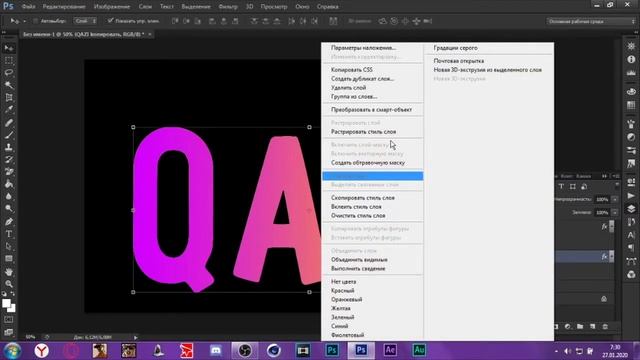Create a new group folder icon

coord(580,327)
